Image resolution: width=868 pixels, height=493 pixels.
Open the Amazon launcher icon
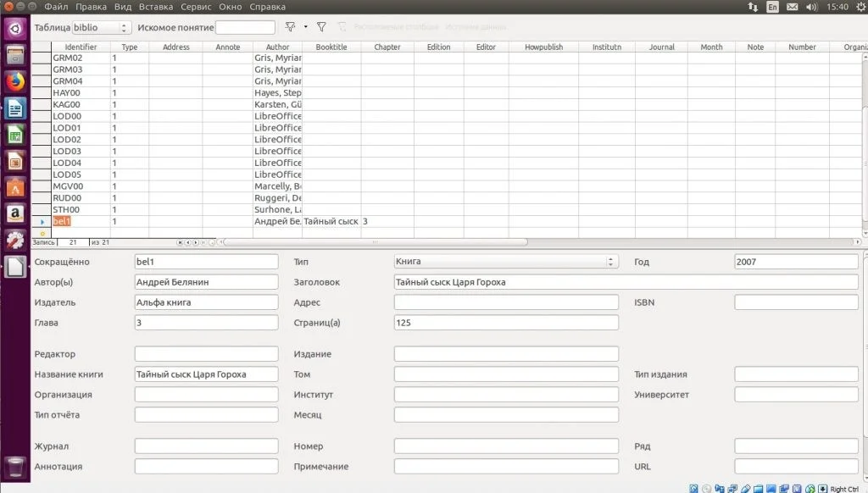(x=14, y=213)
